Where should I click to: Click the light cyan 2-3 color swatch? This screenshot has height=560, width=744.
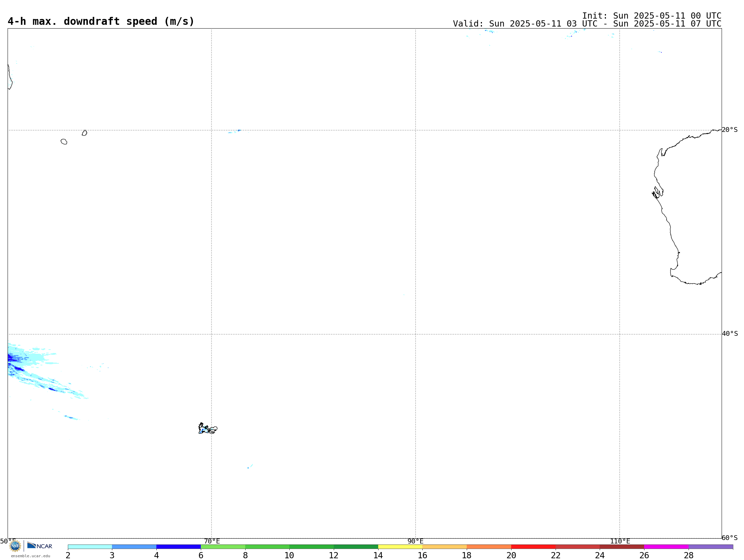coord(90,547)
